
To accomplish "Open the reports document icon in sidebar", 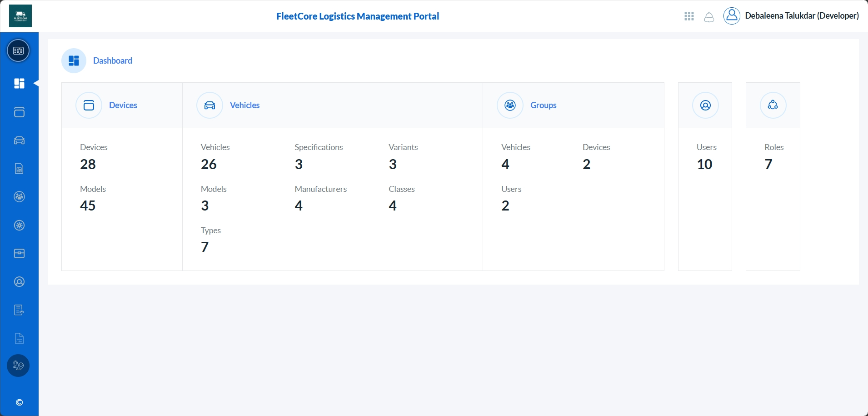I will 19,338.
